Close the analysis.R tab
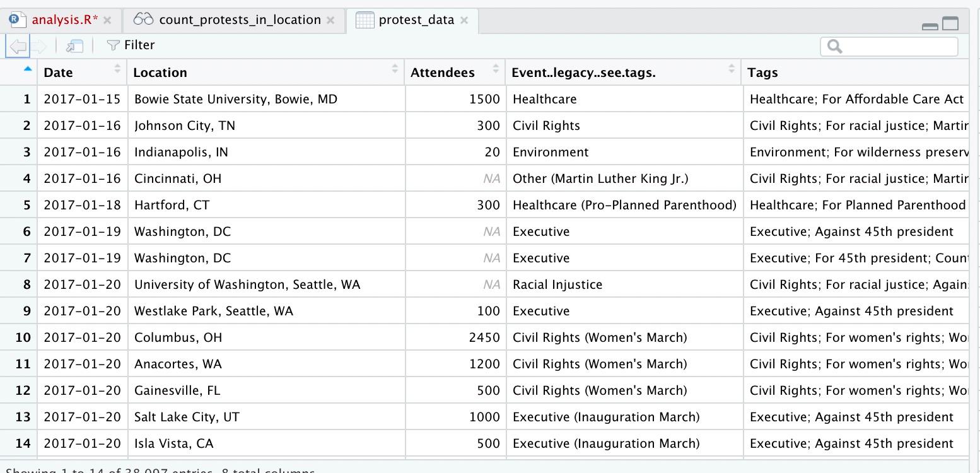Image resolution: width=980 pixels, height=473 pixels. (x=107, y=20)
